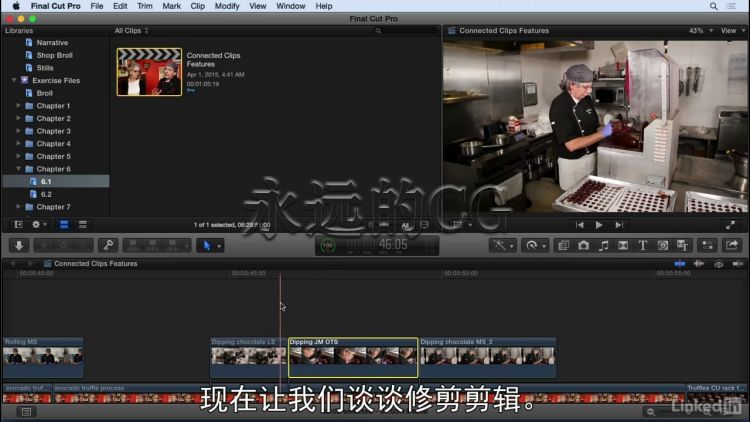Open the Window menu
The image size is (750, 422).
[x=290, y=6]
